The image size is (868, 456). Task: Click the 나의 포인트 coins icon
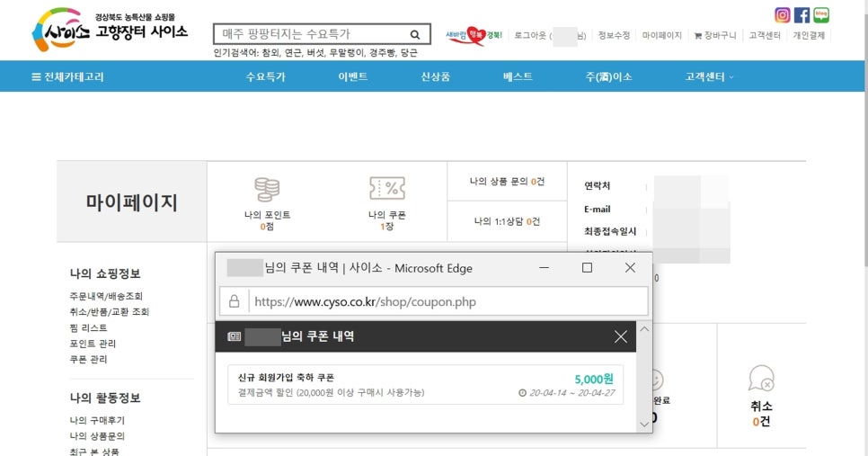[x=267, y=190]
